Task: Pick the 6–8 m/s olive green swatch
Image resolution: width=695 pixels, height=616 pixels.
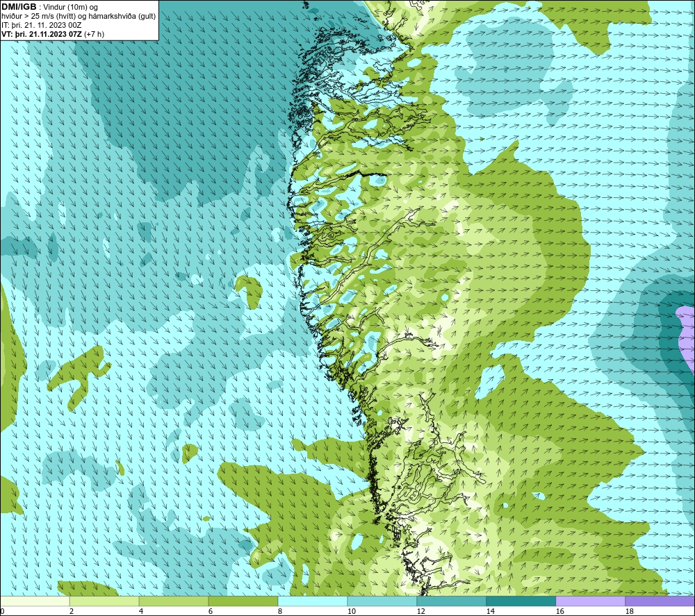Action: [x=243, y=601]
